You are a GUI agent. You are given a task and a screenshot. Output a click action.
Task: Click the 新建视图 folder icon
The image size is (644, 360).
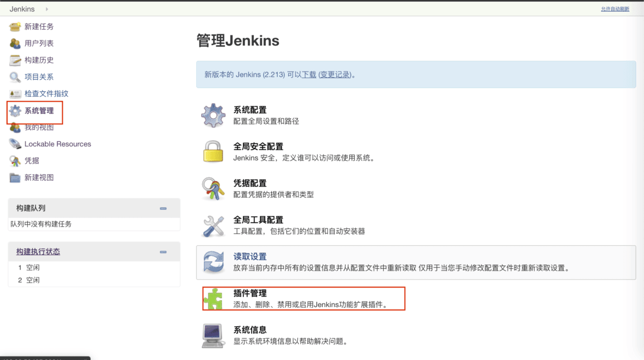(15, 178)
